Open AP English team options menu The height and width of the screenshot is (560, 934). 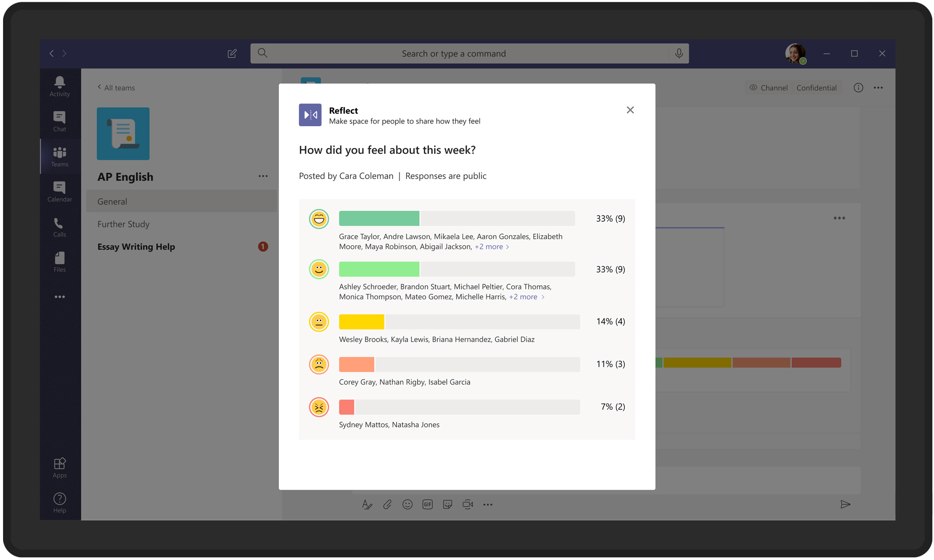(x=263, y=176)
